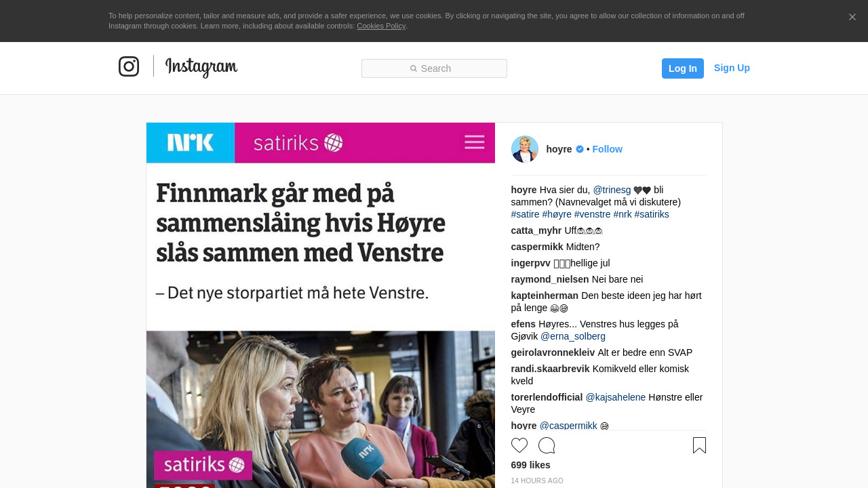
Task: Open catta_myhr commenter profile
Action: (536, 230)
